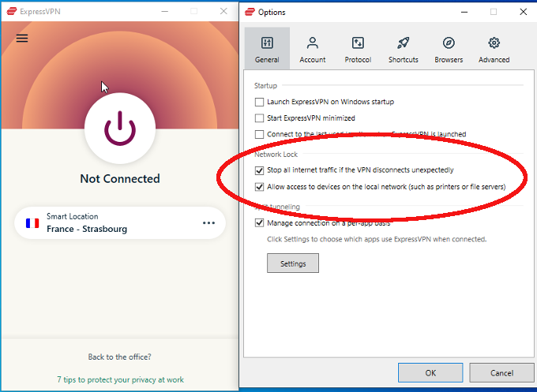Click the 'Network Lock' section label
The height and width of the screenshot is (392, 537).
(276, 155)
